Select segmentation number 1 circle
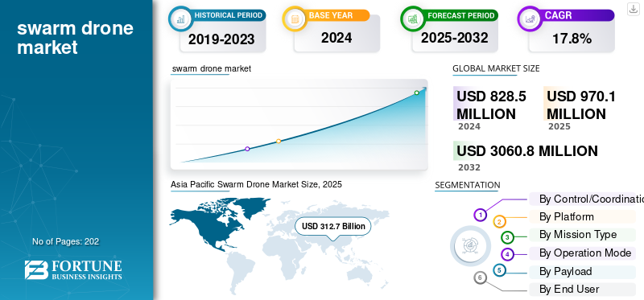 click(x=480, y=215)
